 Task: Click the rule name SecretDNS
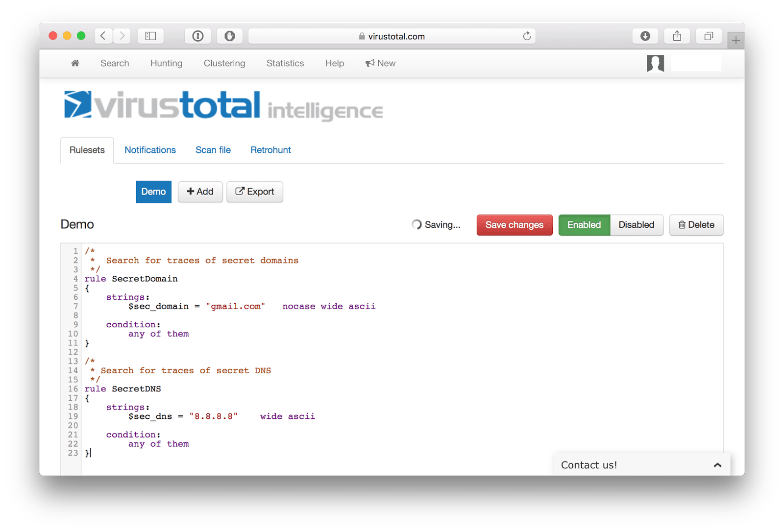coord(136,389)
